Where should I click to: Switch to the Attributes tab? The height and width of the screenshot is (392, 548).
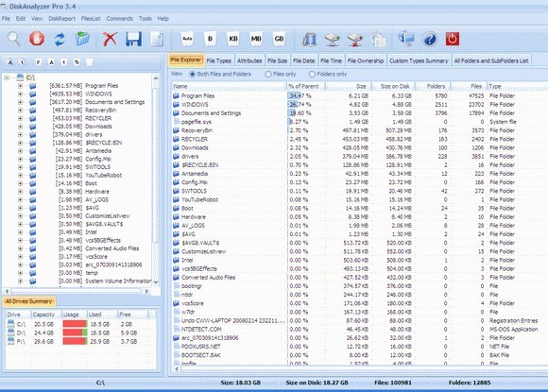click(x=249, y=60)
